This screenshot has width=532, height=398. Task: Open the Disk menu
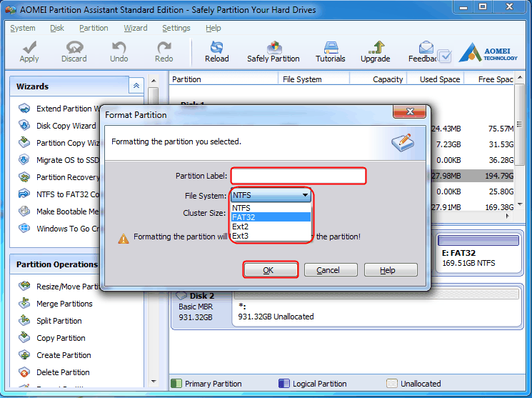coord(57,28)
